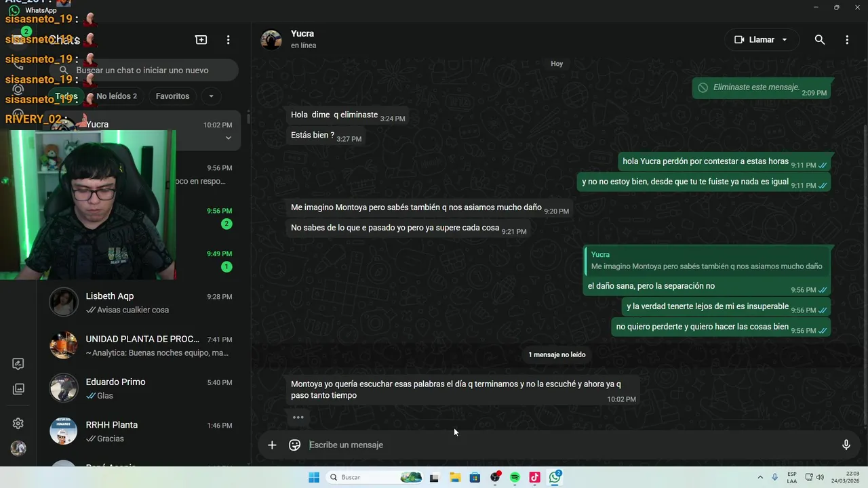
Task: Open the ESP LAA language switcher
Action: [792, 478]
